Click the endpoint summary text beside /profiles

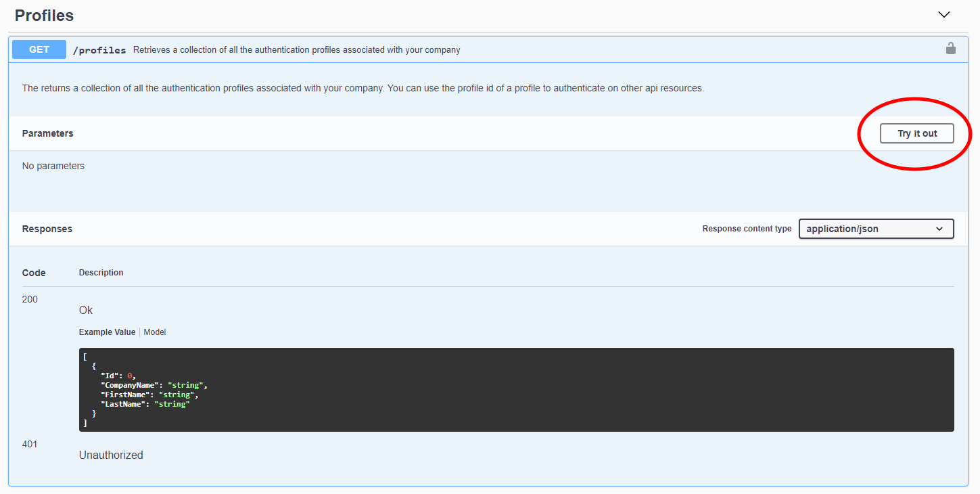(296, 50)
